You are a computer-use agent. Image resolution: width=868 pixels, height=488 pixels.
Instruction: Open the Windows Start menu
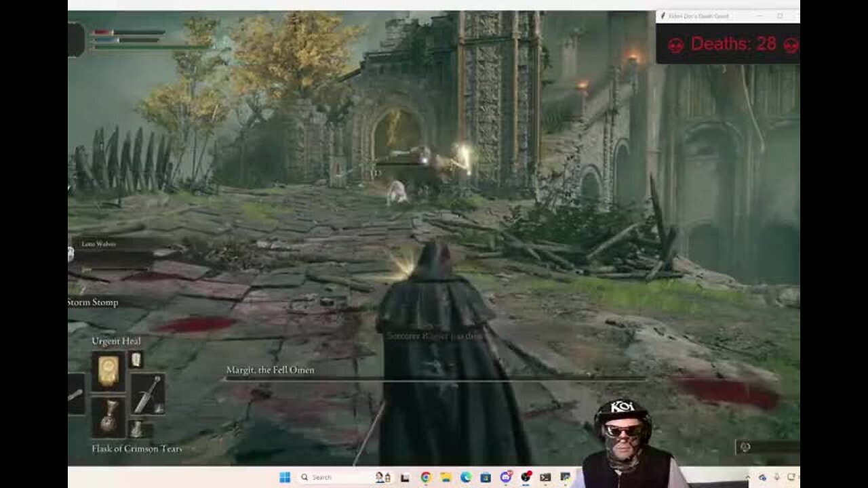(x=285, y=477)
